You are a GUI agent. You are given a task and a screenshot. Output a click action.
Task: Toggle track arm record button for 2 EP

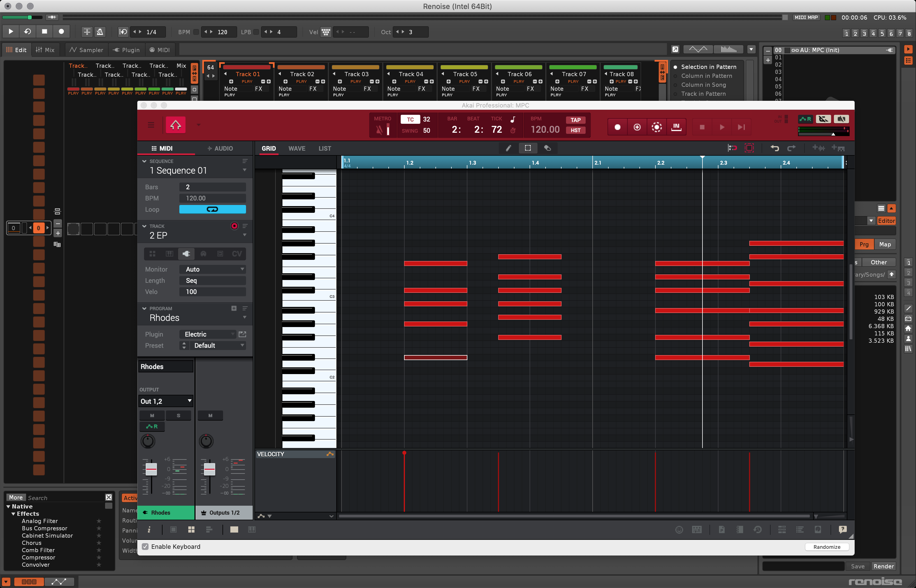234,226
